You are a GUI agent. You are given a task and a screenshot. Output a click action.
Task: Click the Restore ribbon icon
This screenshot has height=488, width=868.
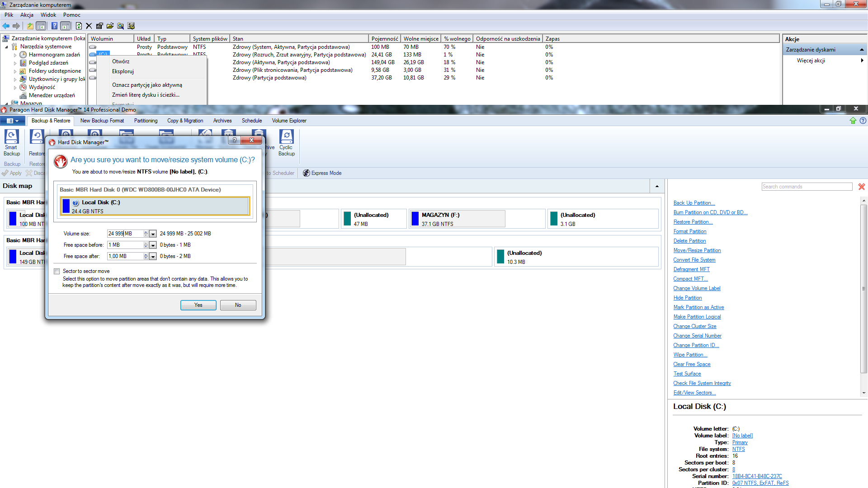(37, 143)
